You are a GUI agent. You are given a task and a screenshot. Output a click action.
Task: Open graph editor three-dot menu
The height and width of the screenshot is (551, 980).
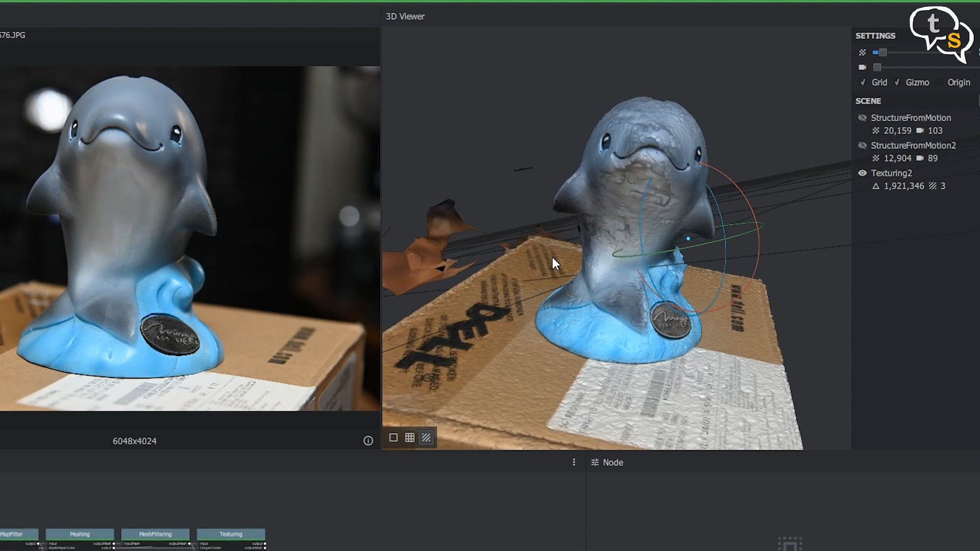click(574, 462)
